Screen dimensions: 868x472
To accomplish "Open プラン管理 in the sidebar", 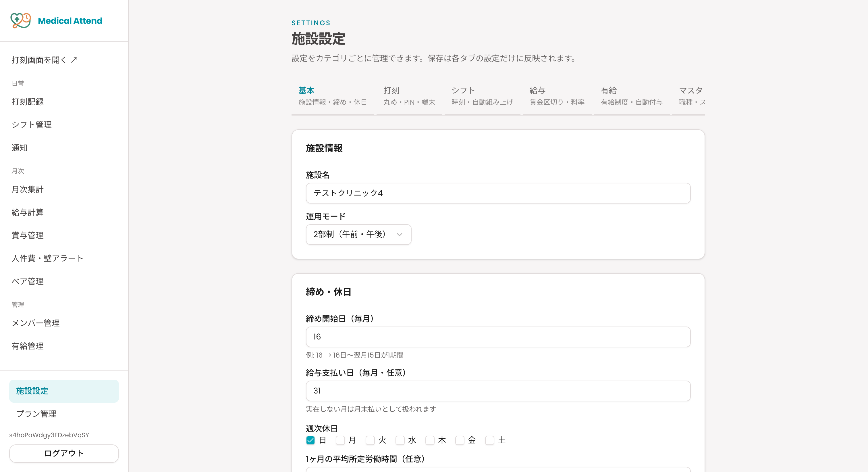I will (36, 414).
